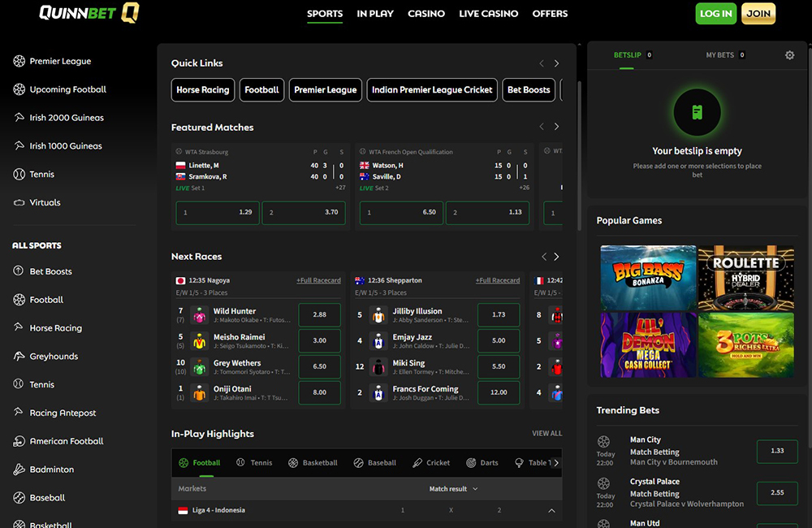
Task: Open the Match result markets dropdown
Action: pyautogui.click(x=453, y=489)
